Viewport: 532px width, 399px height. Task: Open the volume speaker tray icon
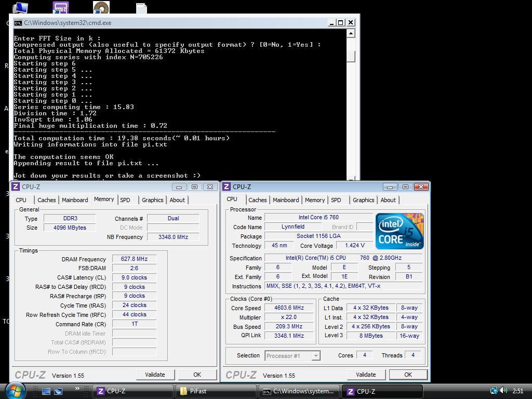pyautogui.click(x=503, y=391)
